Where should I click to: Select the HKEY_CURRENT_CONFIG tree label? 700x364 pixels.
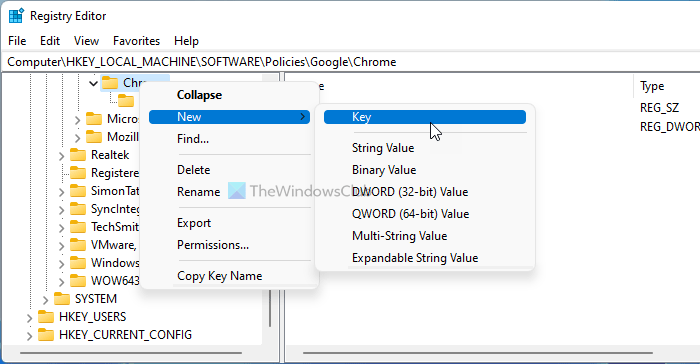point(125,335)
